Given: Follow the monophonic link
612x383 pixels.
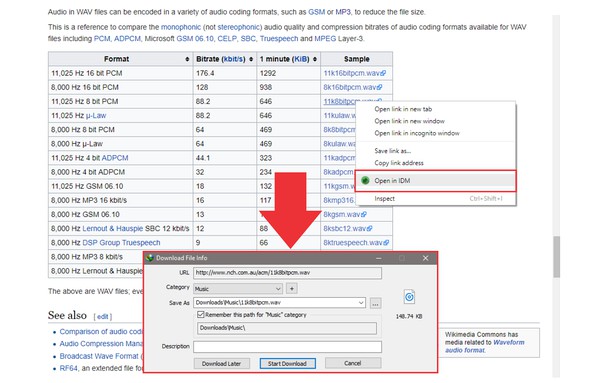Looking at the screenshot, I should [181, 27].
